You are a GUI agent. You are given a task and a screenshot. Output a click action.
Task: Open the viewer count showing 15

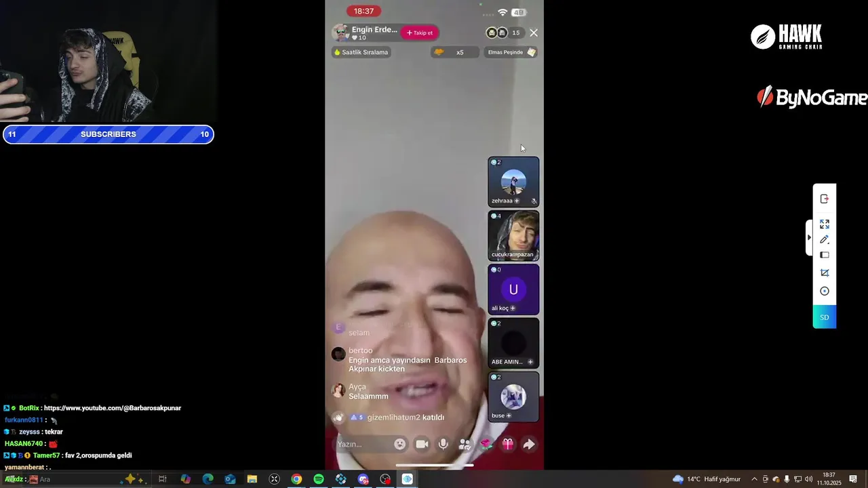(x=515, y=33)
